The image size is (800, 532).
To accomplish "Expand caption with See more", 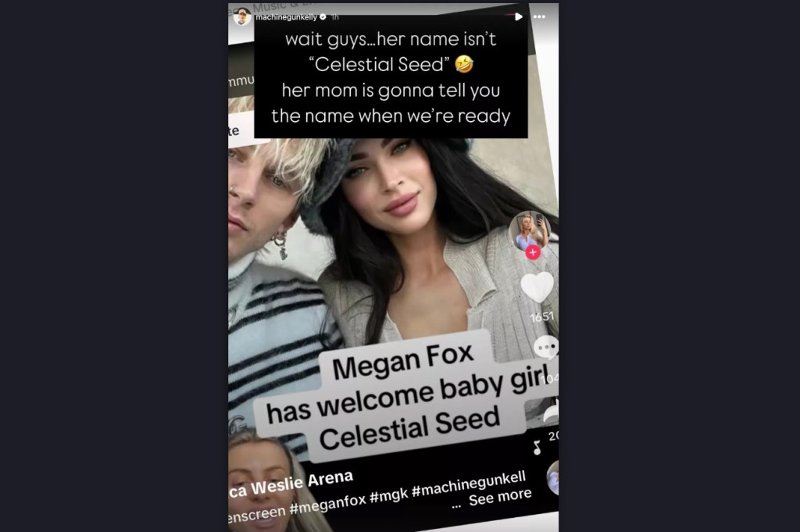I will (x=500, y=498).
